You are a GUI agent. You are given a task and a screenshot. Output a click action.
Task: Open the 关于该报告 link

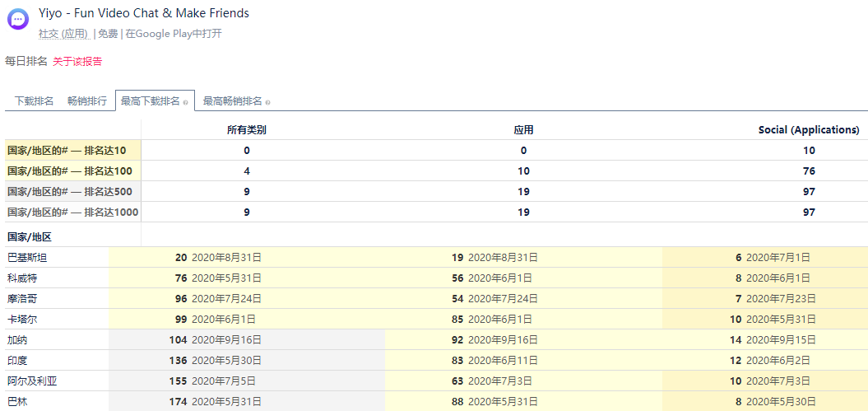77,62
